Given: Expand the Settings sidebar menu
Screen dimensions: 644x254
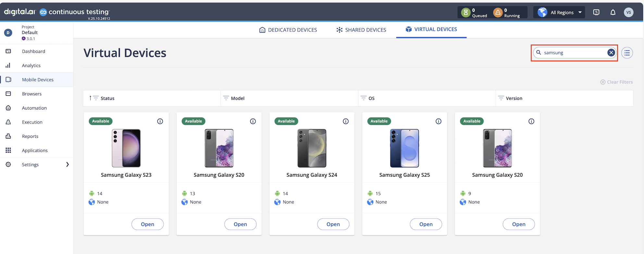Looking at the screenshot, I should coord(68,165).
